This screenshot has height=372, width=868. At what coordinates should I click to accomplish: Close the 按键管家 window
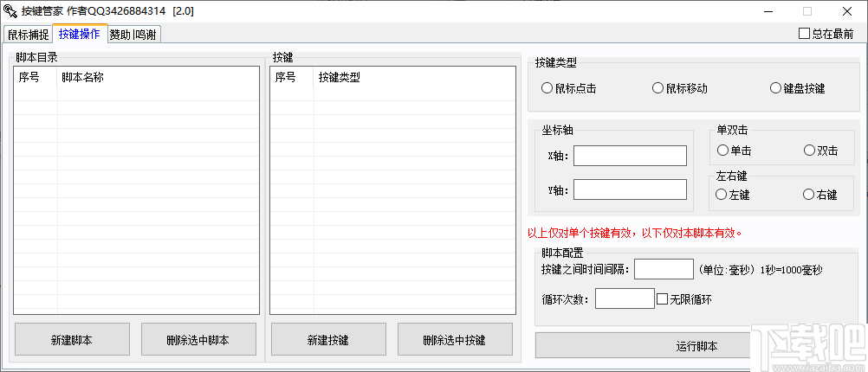(847, 11)
